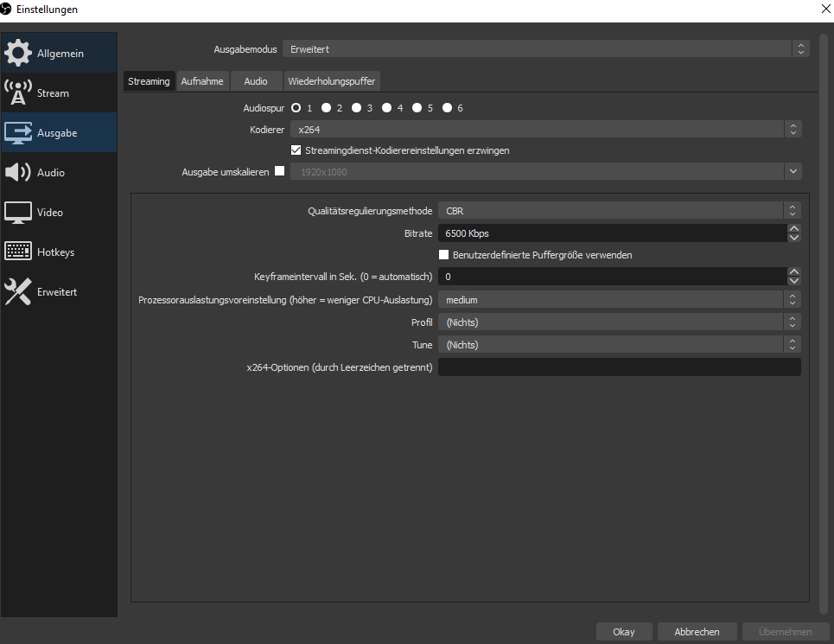Switch to the Aufnahme tab
The height and width of the screenshot is (644, 834).
(202, 81)
